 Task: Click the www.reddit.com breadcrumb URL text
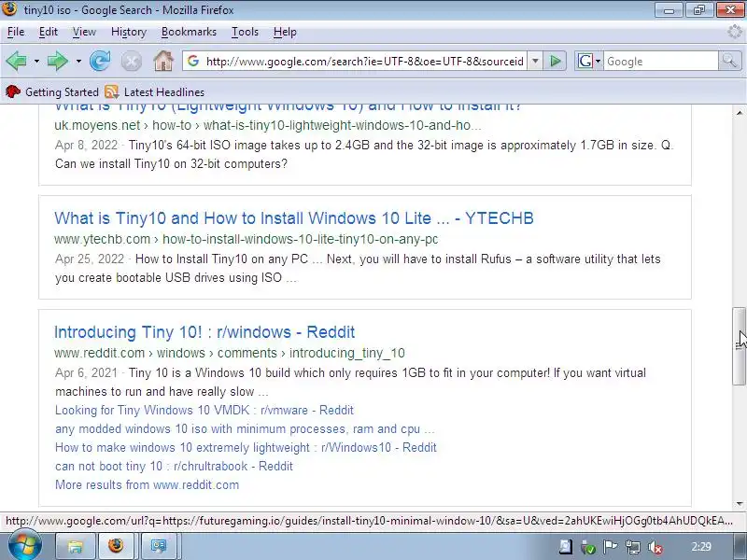tap(230, 353)
